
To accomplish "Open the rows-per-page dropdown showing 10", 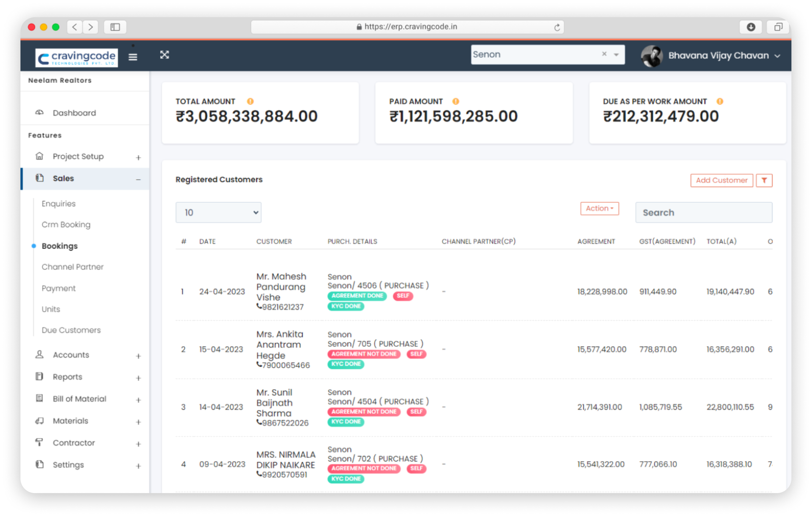I will click(x=218, y=212).
